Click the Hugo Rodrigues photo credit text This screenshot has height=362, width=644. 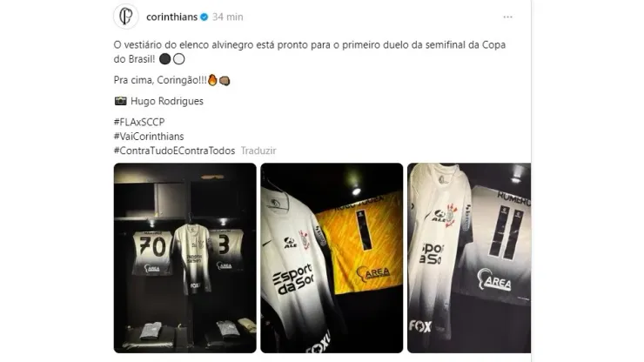click(167, 101)
